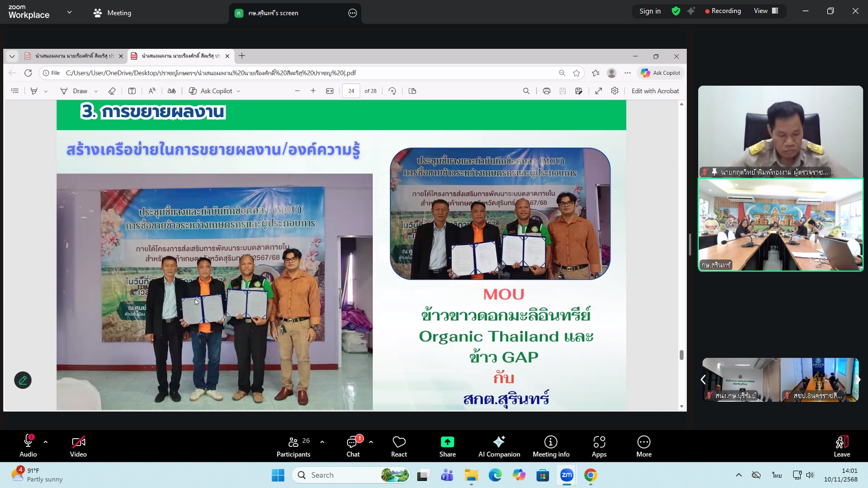Viewport: 868px width, 488px height.
Task: Click Edit with Acrobat
Action: click(x=656, y=91)
